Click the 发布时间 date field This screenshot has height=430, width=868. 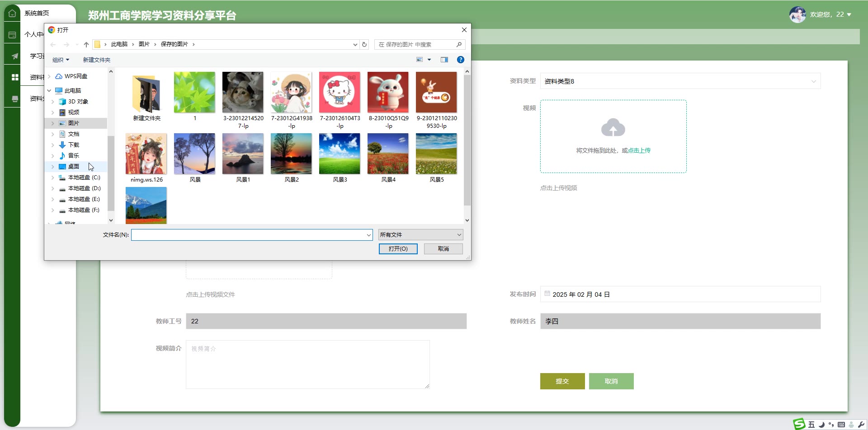(680, 294)
